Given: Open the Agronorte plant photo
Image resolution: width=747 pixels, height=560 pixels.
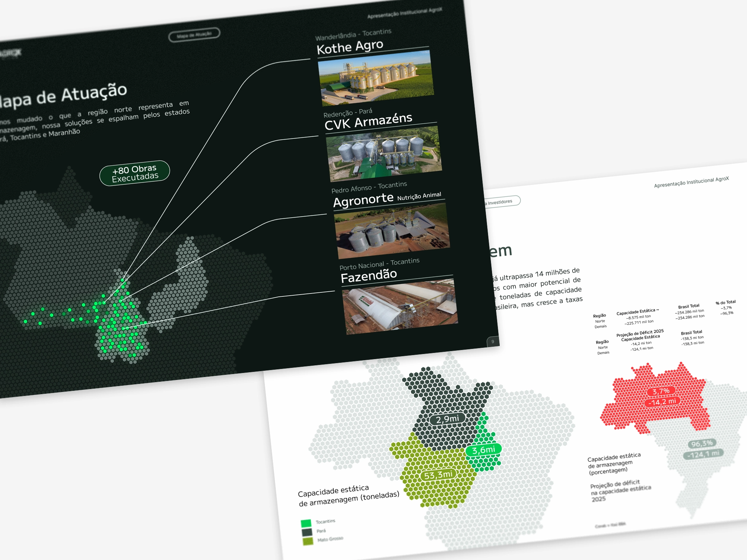Looking at the screenshot, I should [x=392, y=230].
